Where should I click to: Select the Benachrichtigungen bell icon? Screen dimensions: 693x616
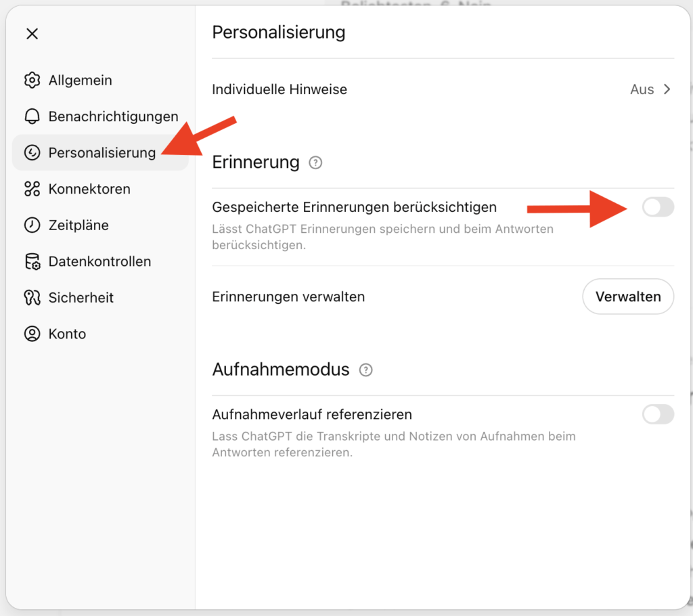(x=32, y=116)
